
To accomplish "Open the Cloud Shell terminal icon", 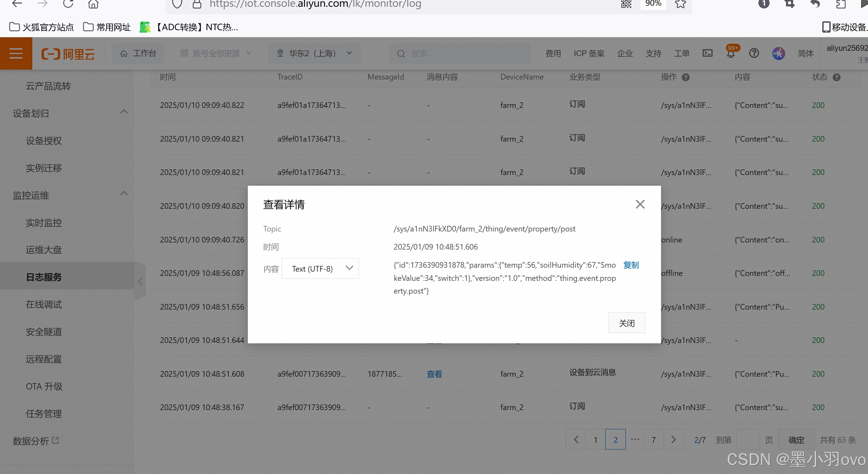I will click(708, 53).
